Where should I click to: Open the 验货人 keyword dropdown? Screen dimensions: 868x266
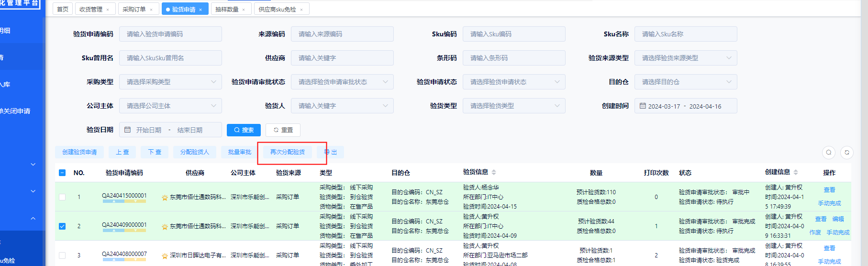click(x=342, y=106)
